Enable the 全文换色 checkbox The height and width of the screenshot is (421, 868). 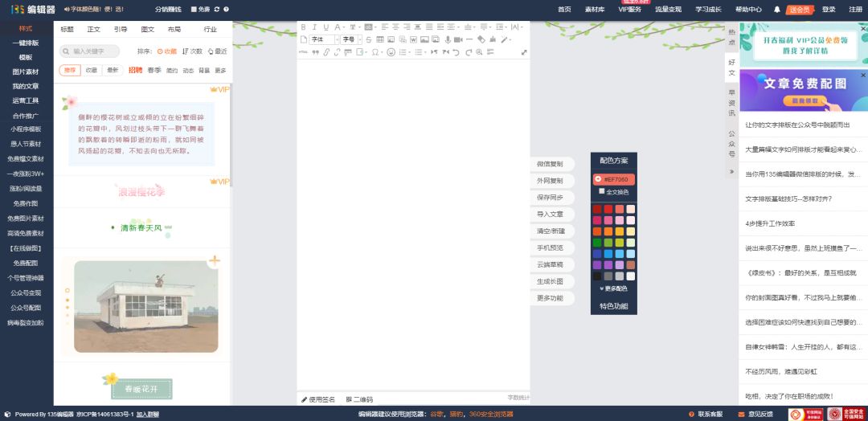coord(601,191)
